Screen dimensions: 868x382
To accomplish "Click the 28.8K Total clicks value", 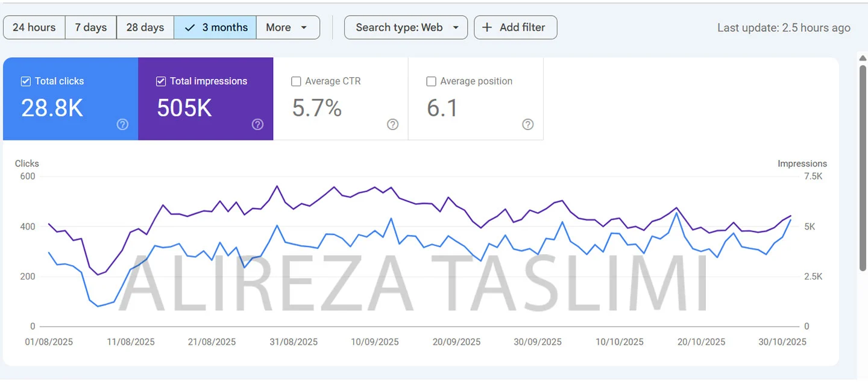I will click(52, 108).
